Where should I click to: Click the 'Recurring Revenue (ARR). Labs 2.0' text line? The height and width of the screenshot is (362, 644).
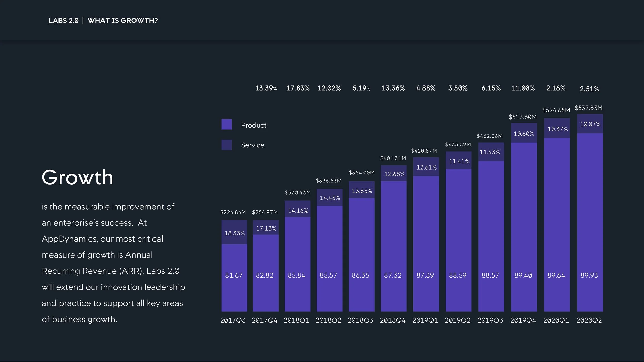click(111, 271)
